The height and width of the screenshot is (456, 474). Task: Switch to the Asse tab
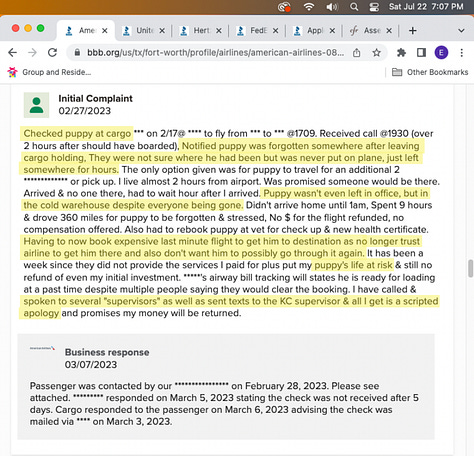(x=371, y=31)
